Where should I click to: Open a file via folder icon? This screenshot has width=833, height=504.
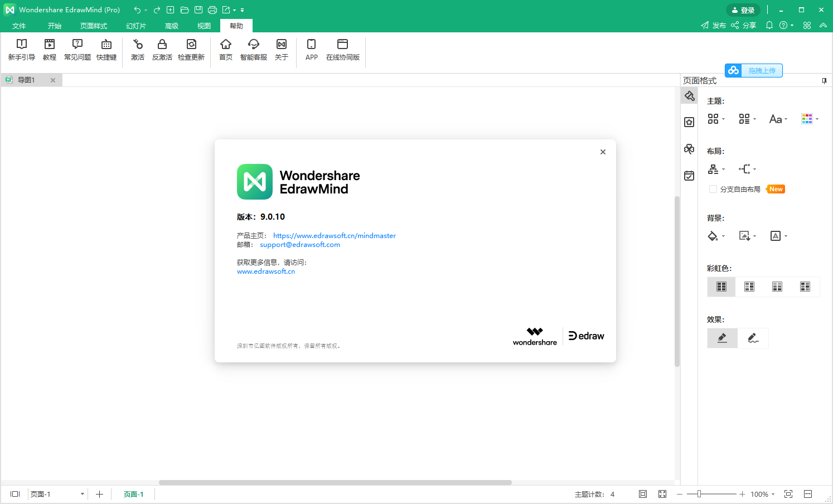[x=185, y=10]
